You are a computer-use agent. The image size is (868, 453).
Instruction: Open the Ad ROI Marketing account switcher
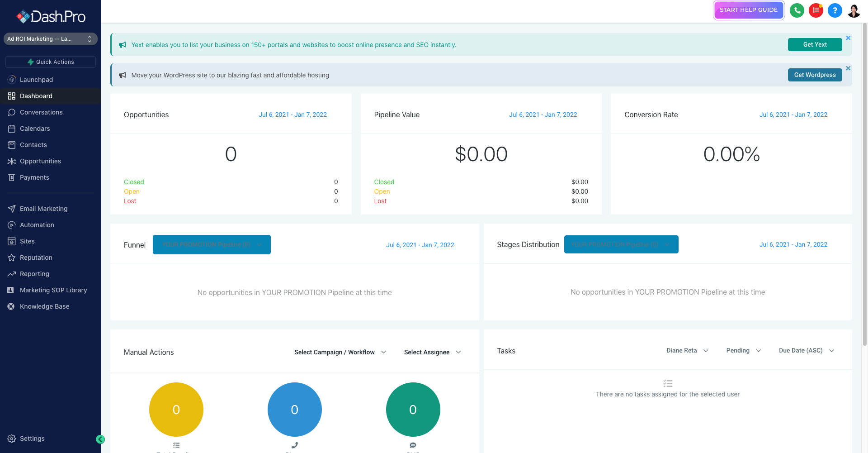click(50, 39)
